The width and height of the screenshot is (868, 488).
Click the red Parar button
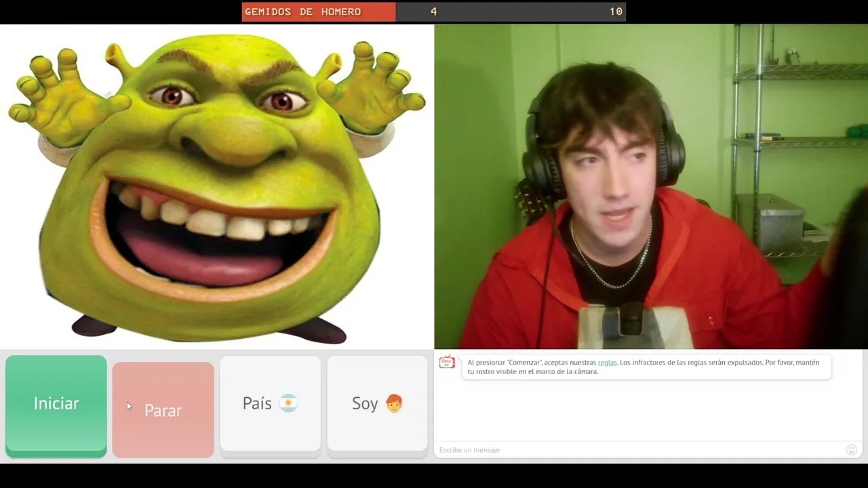163,409
